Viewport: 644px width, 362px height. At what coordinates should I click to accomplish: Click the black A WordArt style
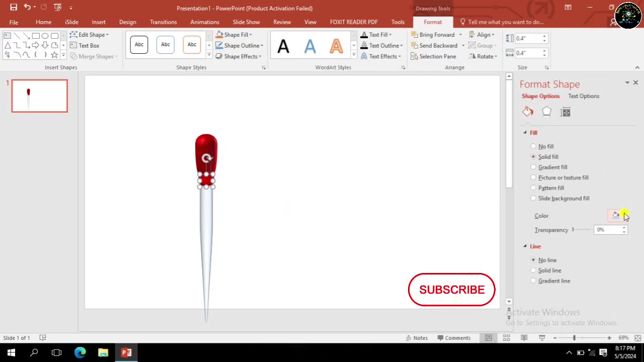tap(283, 46)
